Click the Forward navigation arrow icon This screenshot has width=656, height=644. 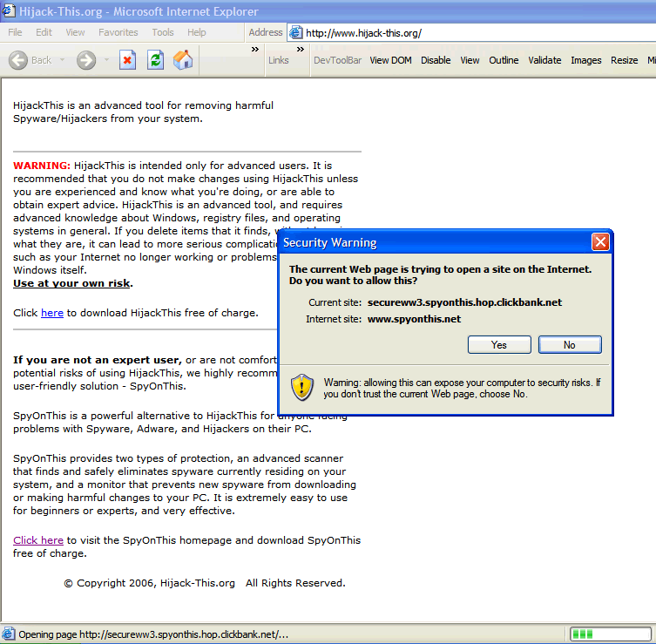point(86,60)
